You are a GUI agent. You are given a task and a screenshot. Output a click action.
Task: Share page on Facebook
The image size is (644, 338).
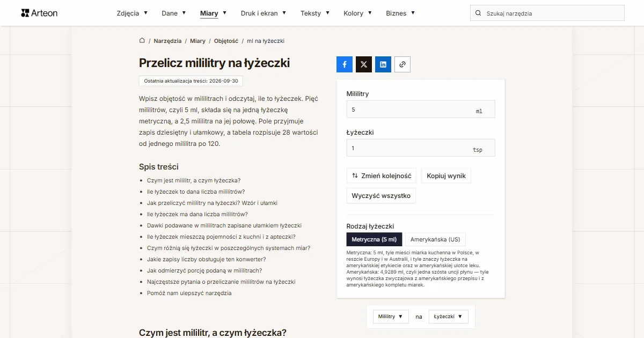tap(345, 64)
